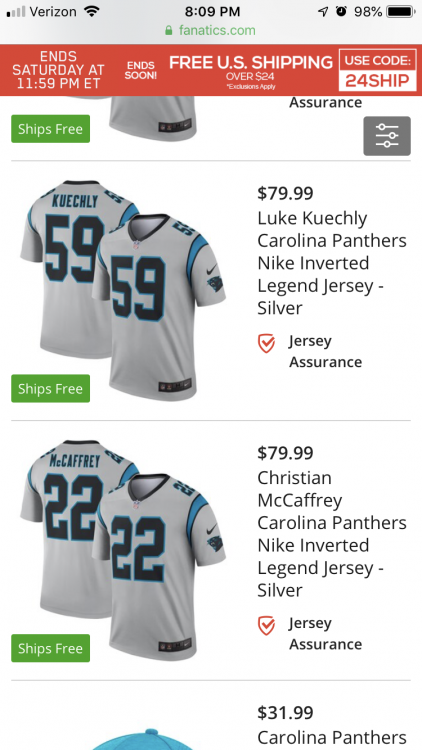Tap the battery icon in status bar
Image resolution: width=422 pixels, height=750 pixels.
click(400, 11)
